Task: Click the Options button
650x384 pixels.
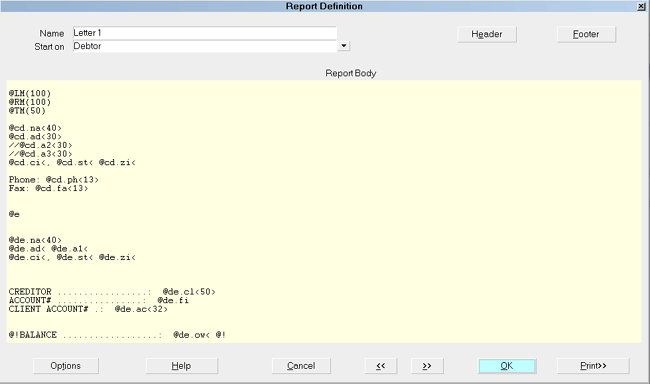Action: (x=65, y=366)
